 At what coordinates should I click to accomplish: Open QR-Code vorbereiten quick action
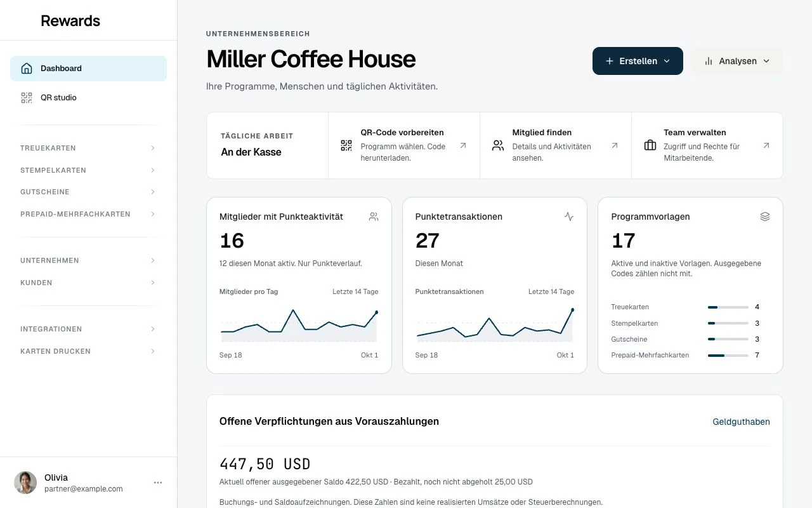[x=404, y=145]
